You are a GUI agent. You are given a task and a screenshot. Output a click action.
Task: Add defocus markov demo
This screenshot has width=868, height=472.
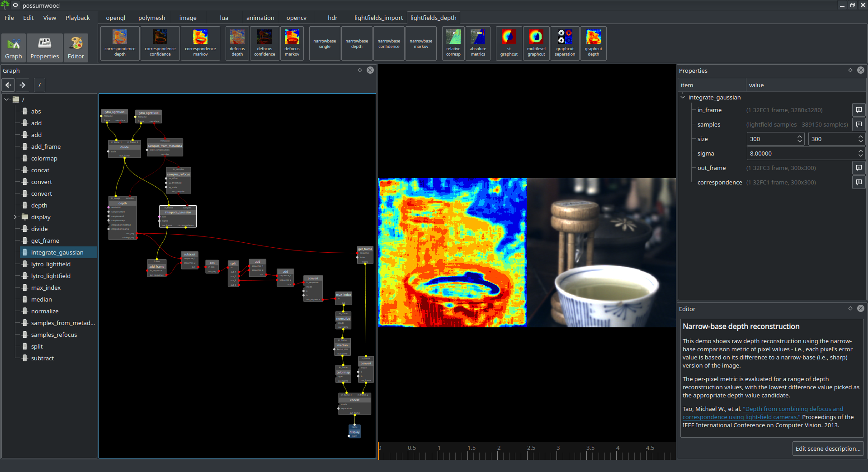point(292,43)
